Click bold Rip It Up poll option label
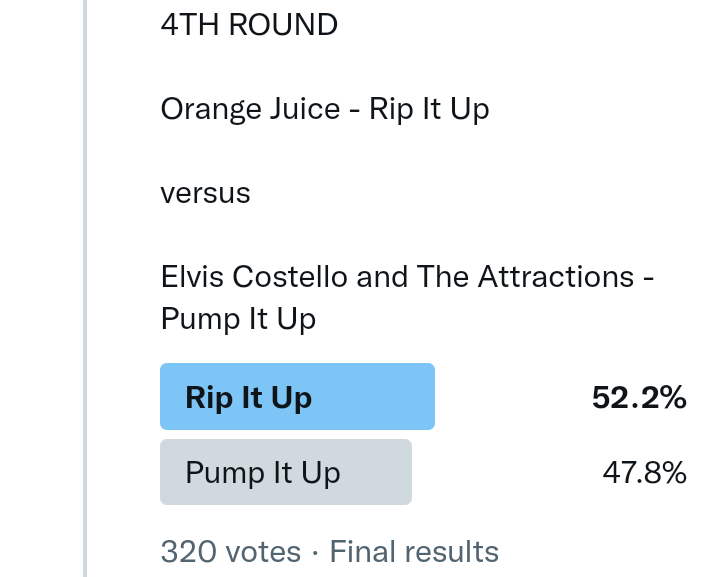The image size is (720, 577). point(248,397)
